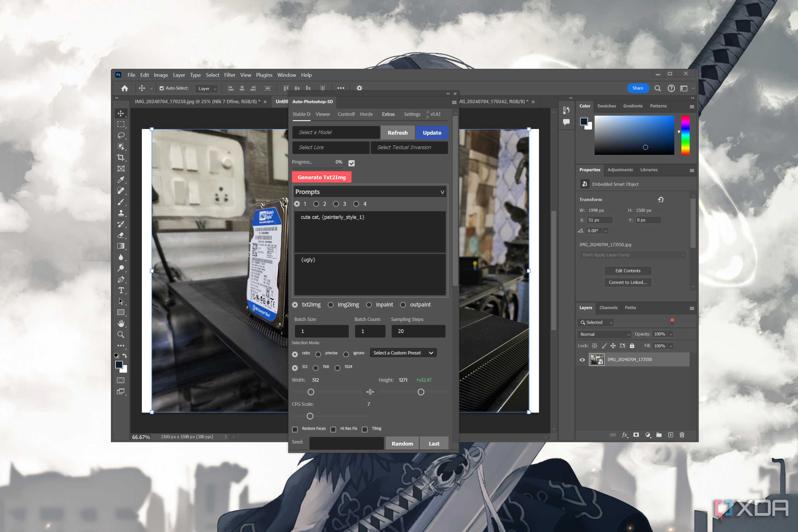Select the Zoom tool
798x532 pixels.
click(x=121, y=335)
